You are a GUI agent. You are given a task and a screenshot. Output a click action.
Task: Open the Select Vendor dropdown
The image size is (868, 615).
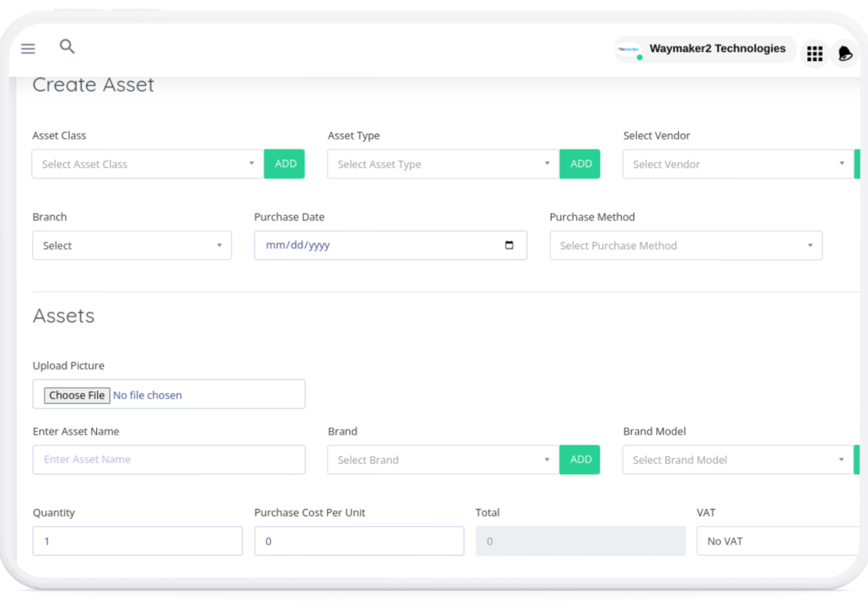click(738, 164)
